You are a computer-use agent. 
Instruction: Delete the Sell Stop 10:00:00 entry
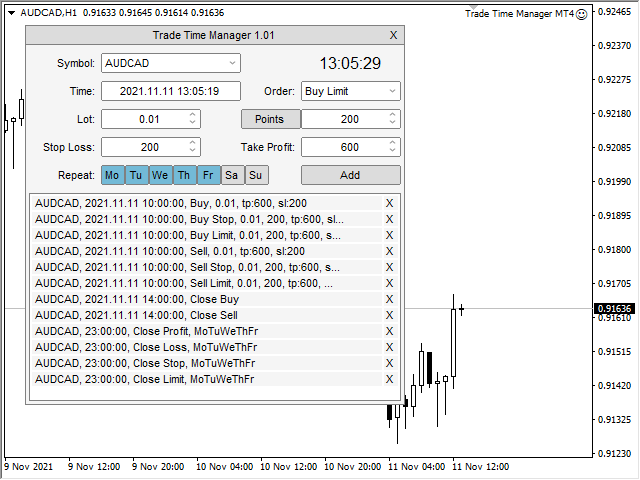click(x=389, y=267)
